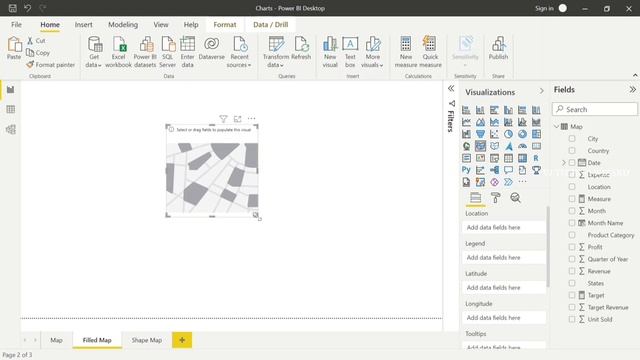Click the visual's Focus mode icon
This screenshot has width=640, height=360.
coord(238,119)
